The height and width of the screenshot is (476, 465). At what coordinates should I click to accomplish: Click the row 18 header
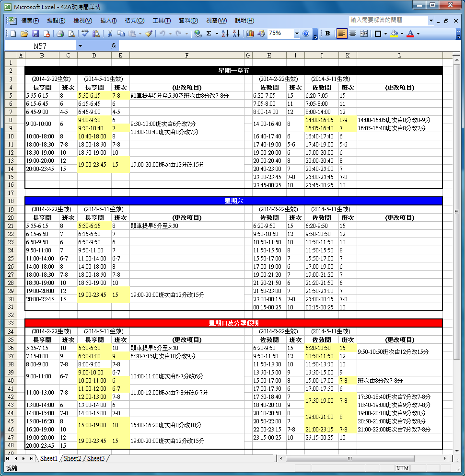(11, 201)
